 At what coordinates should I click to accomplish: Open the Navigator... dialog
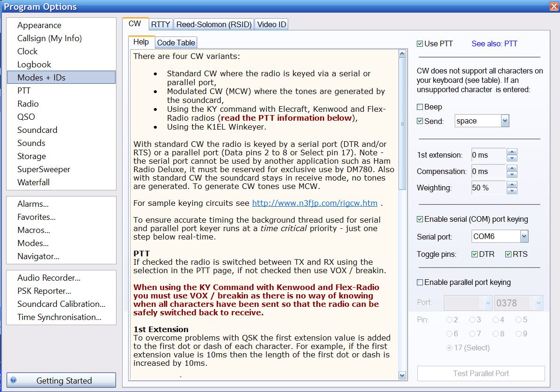tap(61, 256)
